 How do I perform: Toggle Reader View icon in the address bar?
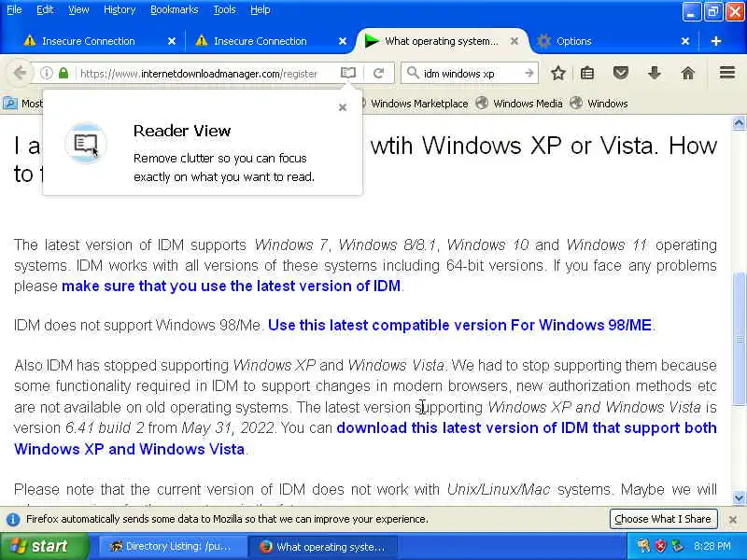pyautogui.click(x=348, y=73)
